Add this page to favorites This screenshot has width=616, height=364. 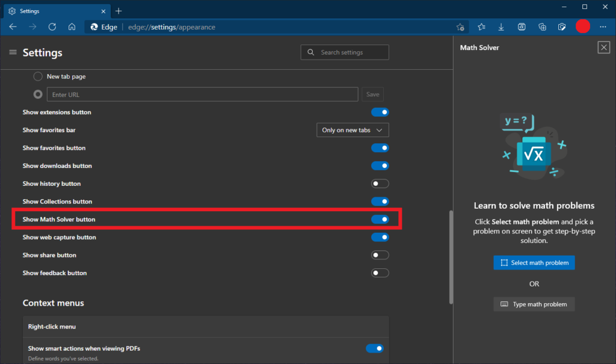click(x=461, y=26)
